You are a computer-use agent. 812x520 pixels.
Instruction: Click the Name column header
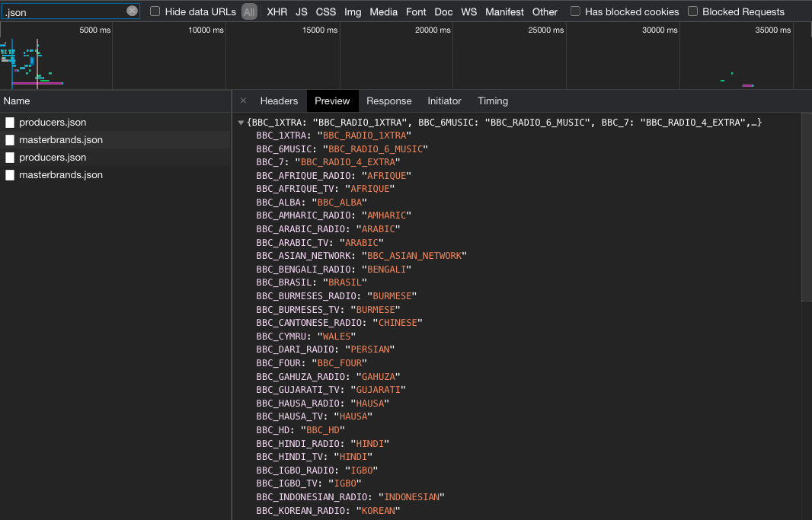pyautogui.click(x=116, y=101)
